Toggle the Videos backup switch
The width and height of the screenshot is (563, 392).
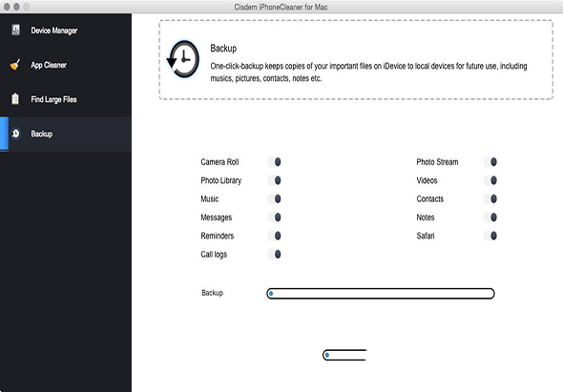point(490,180)
